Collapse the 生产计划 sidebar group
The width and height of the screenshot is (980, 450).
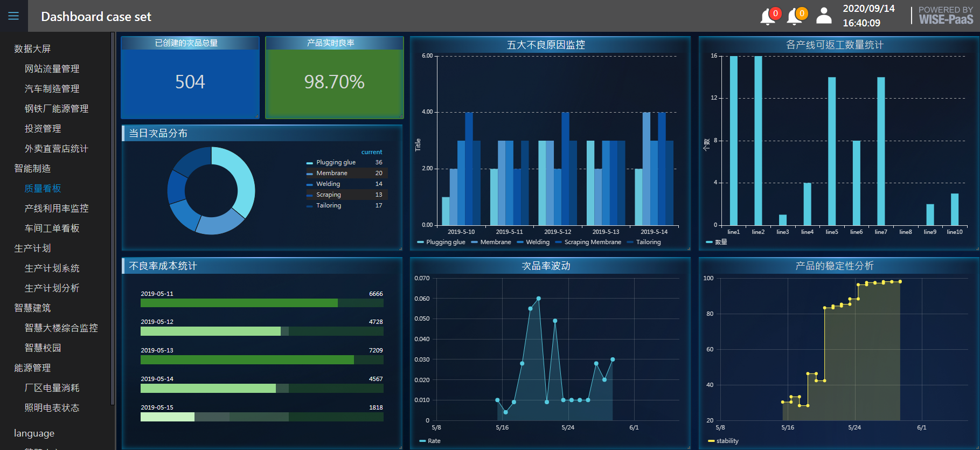pyautogui.click(x=32, y=248)
